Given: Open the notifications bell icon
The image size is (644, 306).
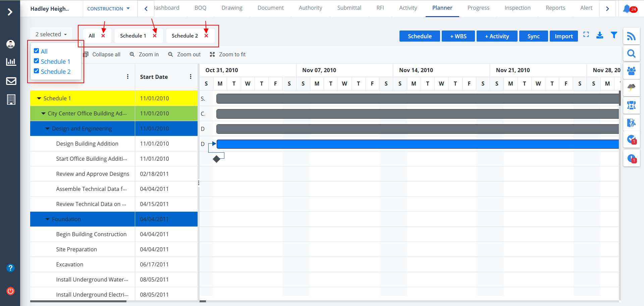Looking at the screenshot, I should tap(627, 9).
